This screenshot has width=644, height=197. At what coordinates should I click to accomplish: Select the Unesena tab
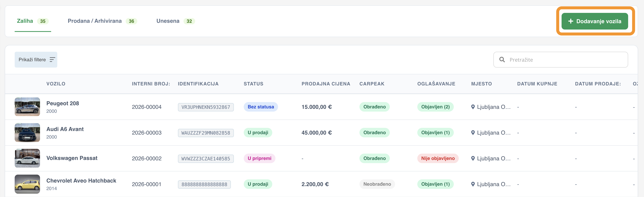176,21
